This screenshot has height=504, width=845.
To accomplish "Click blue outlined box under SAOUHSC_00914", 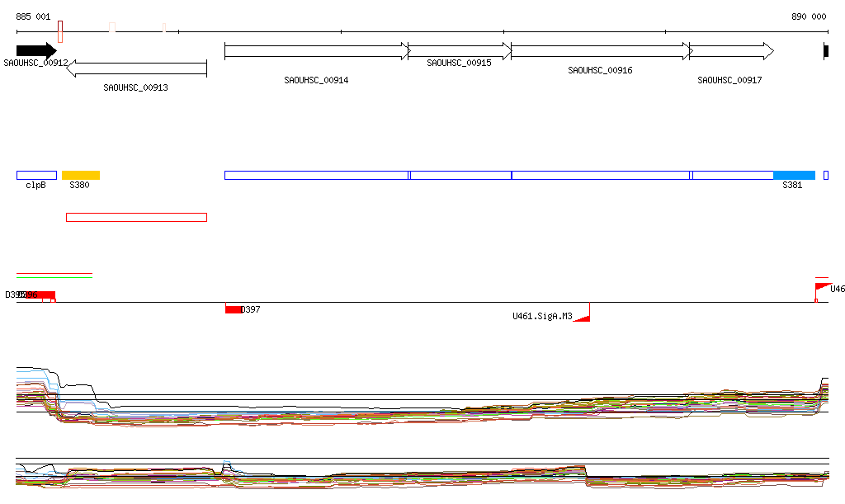I will (317, 175).
